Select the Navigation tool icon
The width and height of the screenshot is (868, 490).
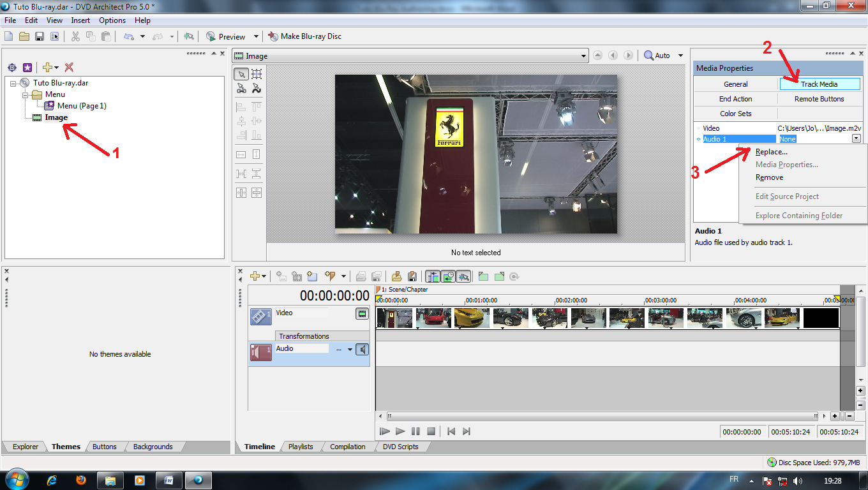coord(241,89)
